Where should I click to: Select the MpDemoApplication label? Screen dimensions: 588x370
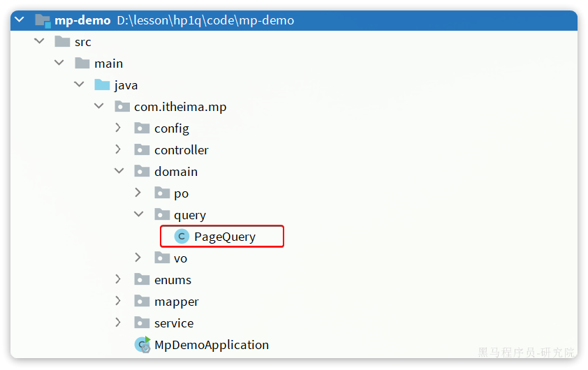coord(212,345)
